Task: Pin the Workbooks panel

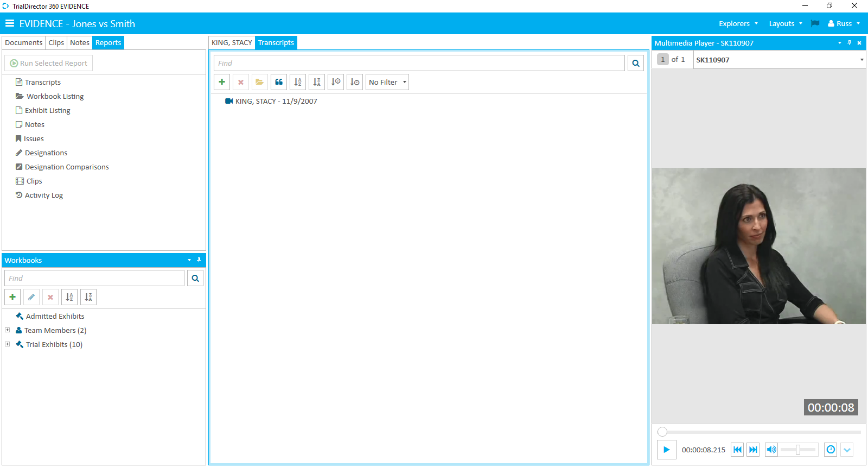Action: pyautogui.click(x=199, y=260)
